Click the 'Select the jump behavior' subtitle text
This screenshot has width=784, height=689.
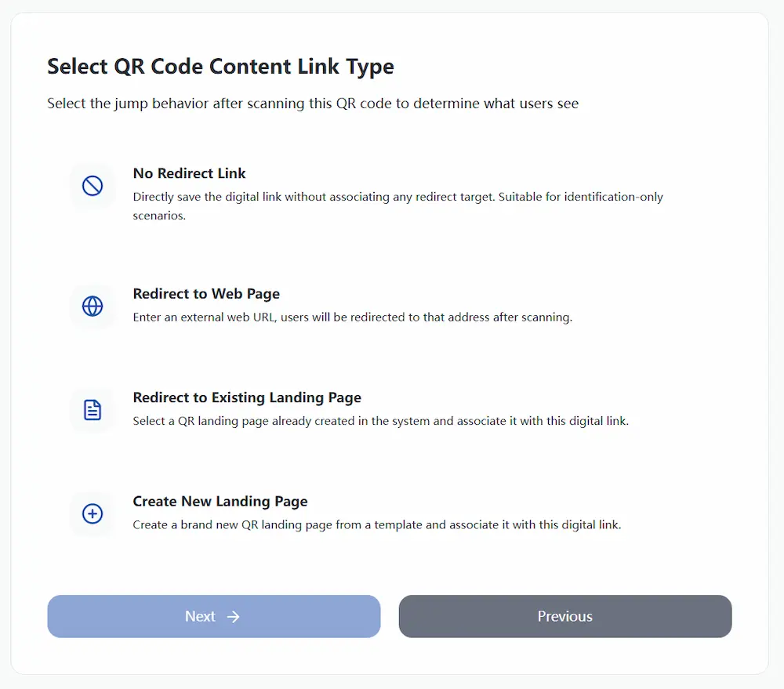[x=313, y=103]
